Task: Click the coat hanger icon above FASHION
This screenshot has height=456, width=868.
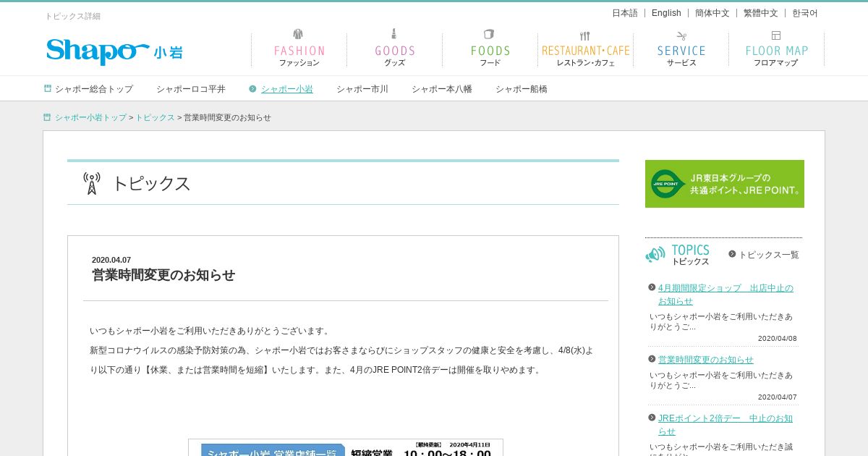Action: click(299, 34)
